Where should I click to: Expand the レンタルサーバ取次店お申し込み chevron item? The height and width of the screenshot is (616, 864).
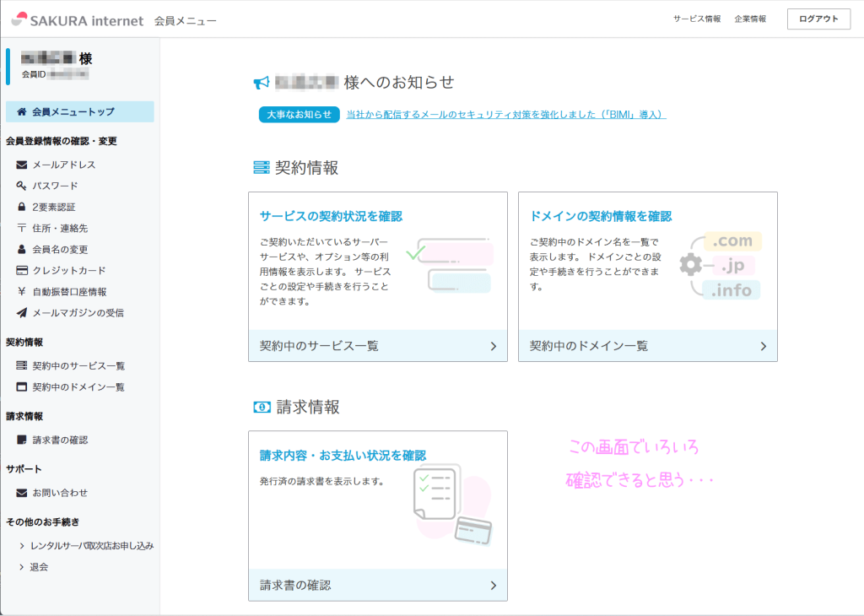(22, 546)
